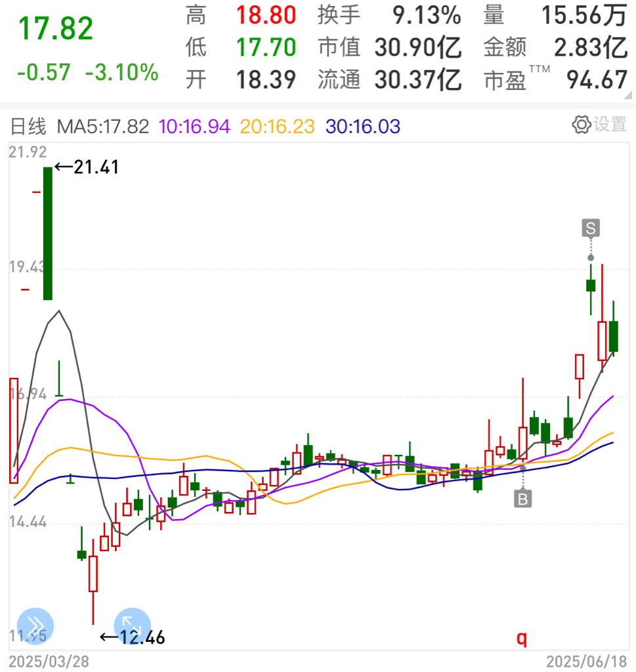
Task: Click the 14.44 price axis label
Action: 28,522
